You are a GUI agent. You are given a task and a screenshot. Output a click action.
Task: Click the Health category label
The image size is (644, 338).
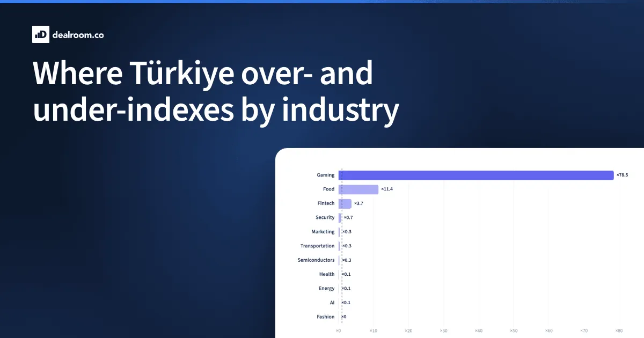click(x=327, y=274)
